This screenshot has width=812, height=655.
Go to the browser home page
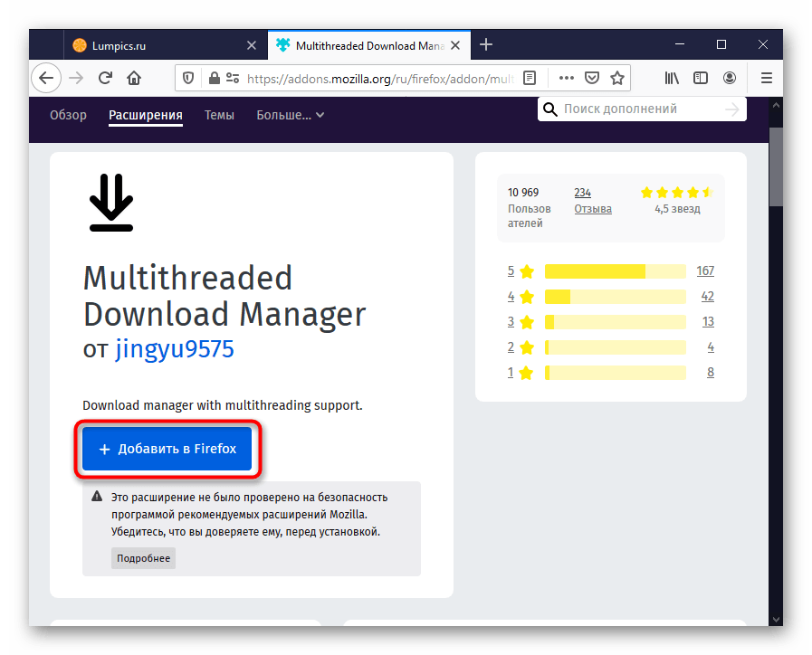[134, 78]
